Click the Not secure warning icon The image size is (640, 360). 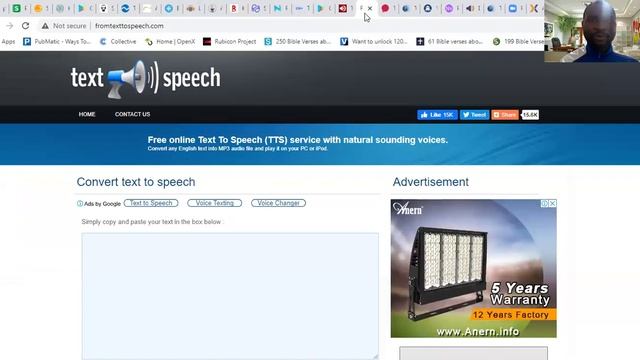tap(45, 26)
